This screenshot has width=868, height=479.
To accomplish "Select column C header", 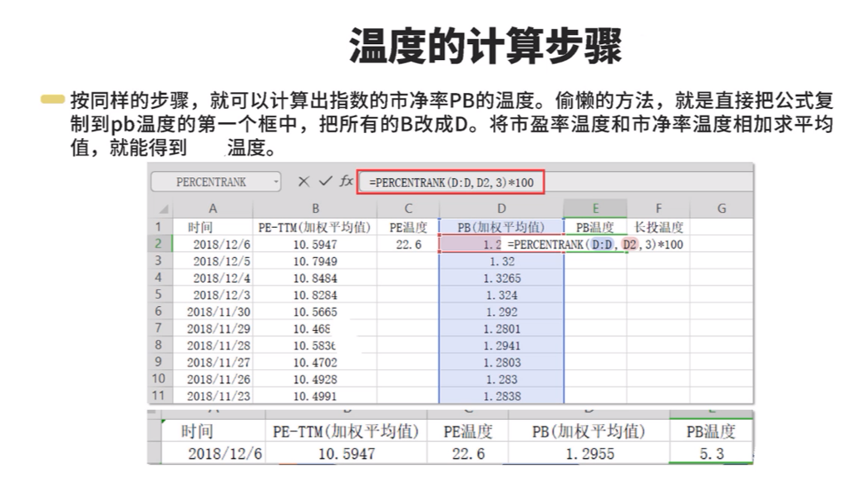I will (408, 209).
